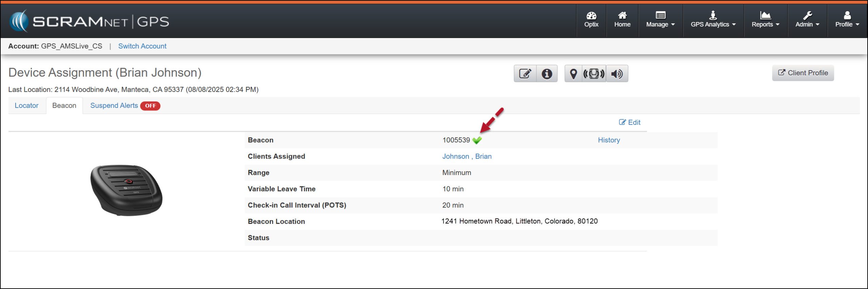868x289 pixels.
Task: Click the edit pencil toolbar icon
Action: tap(525, 74)
